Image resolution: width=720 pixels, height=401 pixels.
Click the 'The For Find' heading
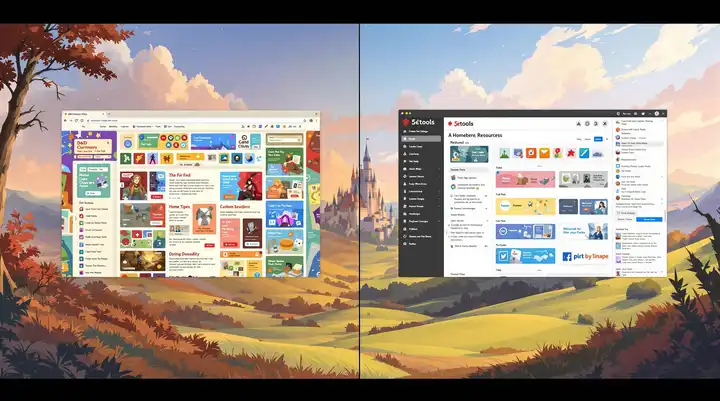[x=180, y=175]
